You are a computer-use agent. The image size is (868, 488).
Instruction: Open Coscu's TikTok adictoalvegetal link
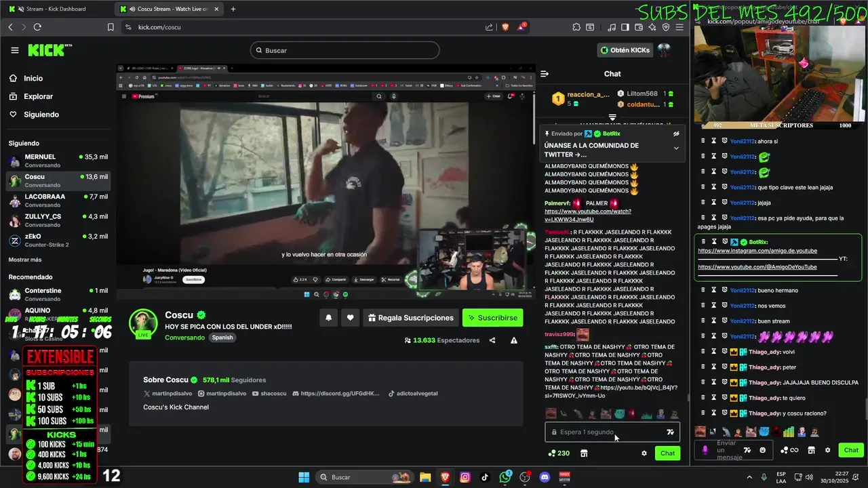point(413,394)
